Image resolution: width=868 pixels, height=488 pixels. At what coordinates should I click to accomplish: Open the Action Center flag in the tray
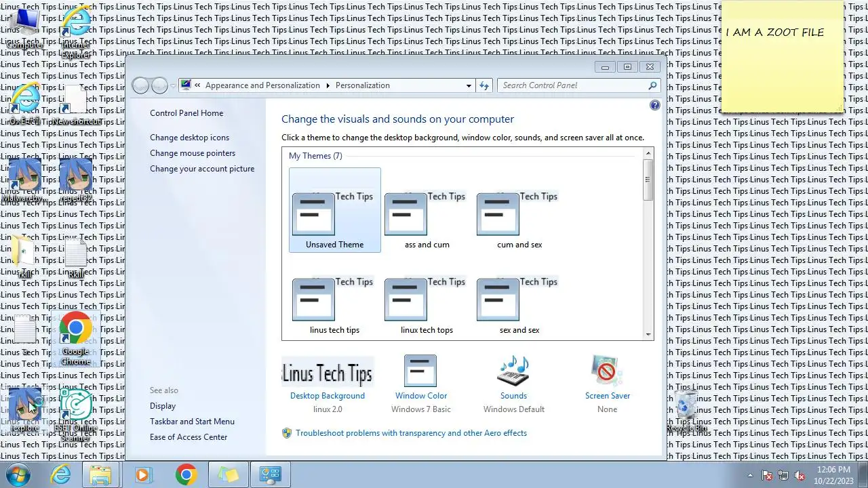(767, 475)
